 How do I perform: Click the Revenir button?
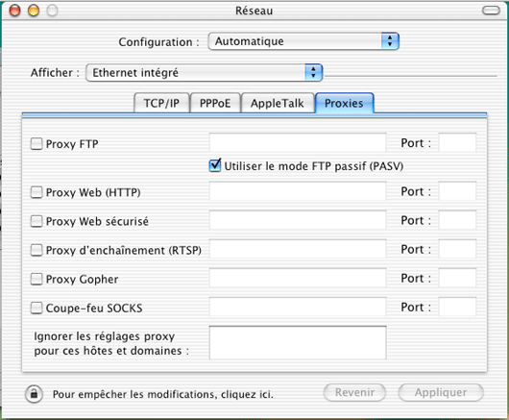coord(354,392)
